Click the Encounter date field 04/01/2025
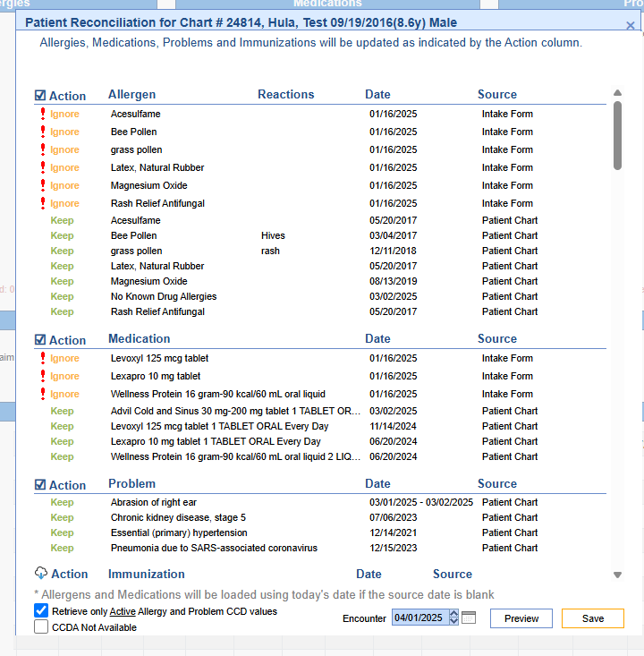The image size is (644, 656). tap(419, 618)
